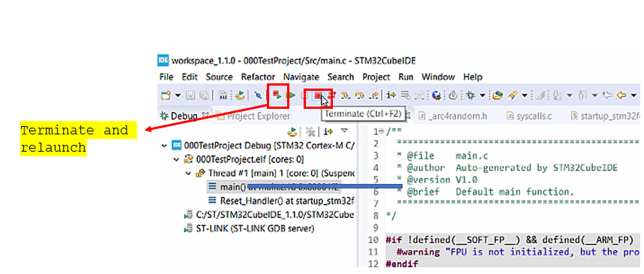Switch to the Debug view tab
The height and width of the screenshot is (274, 644).
coord(184,116)
